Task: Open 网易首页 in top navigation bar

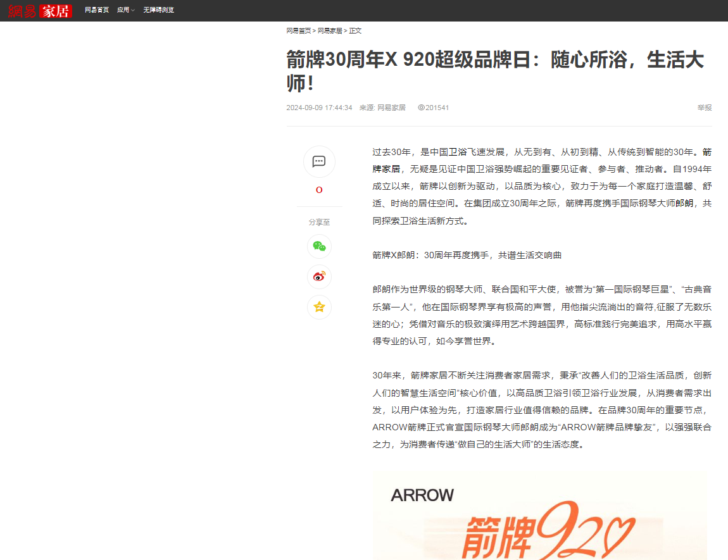Action: coord(97,10)
